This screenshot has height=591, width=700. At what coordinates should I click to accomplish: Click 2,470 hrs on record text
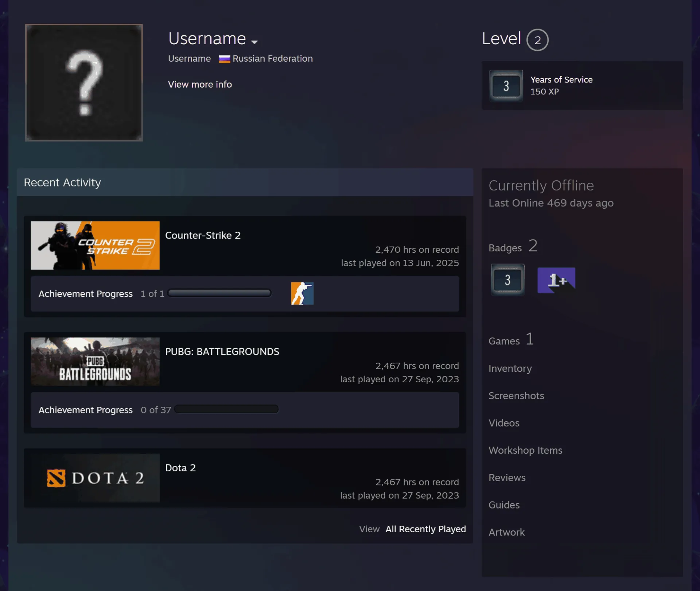click(x=417, y=250)
